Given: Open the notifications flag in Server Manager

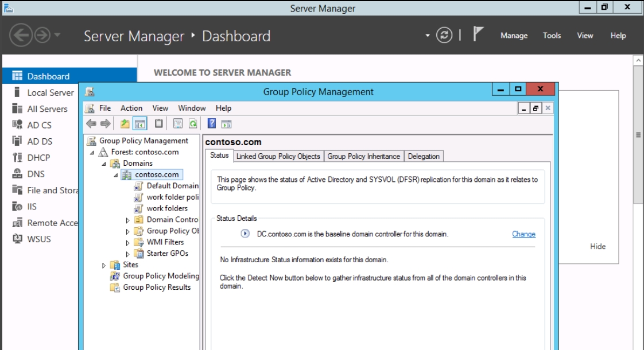Looking at the screenshot, I should click(x=478, y=34).
